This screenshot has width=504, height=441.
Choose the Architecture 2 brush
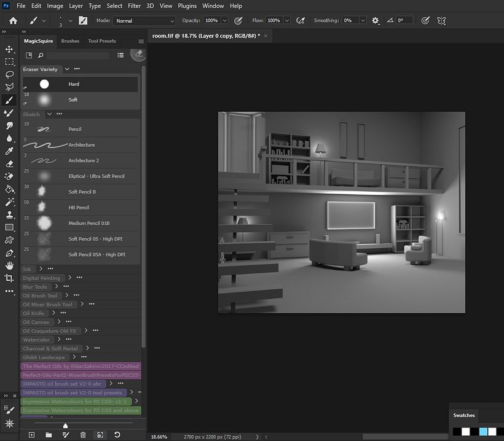pyautogui.click(x=81, y=160)
